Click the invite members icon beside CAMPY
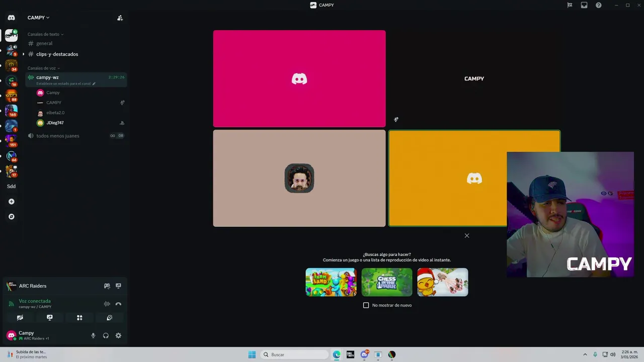Viewport: 644px width, 362px height. tap(120, 18)
